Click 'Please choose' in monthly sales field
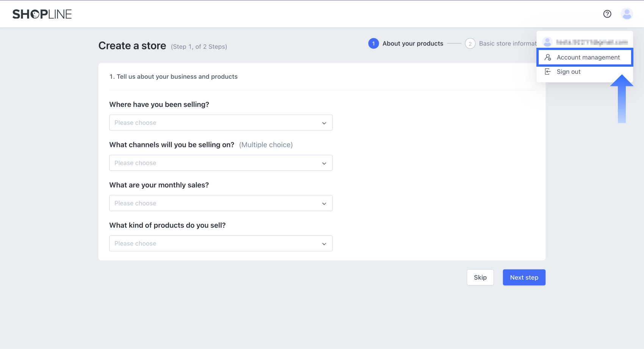644x349 pixels. click(x=135, y=203)
